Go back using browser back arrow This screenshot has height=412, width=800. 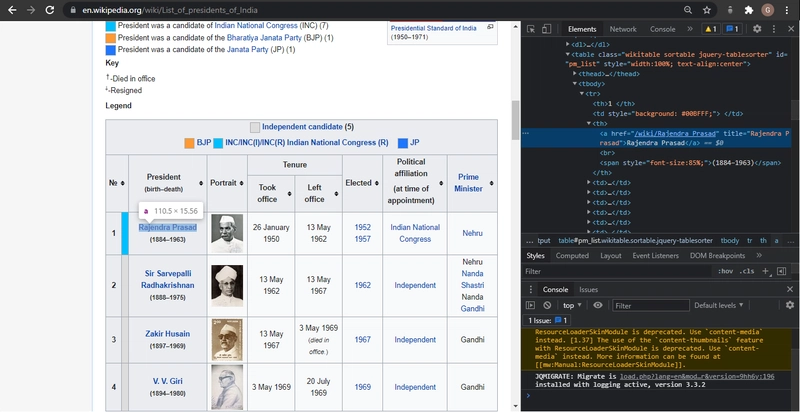pyautogui.click(x=12, y=10)
